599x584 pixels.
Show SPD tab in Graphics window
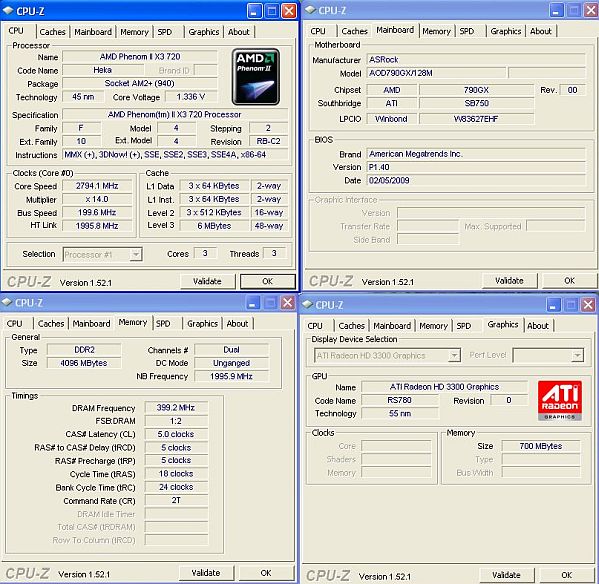tap(464, 326)
